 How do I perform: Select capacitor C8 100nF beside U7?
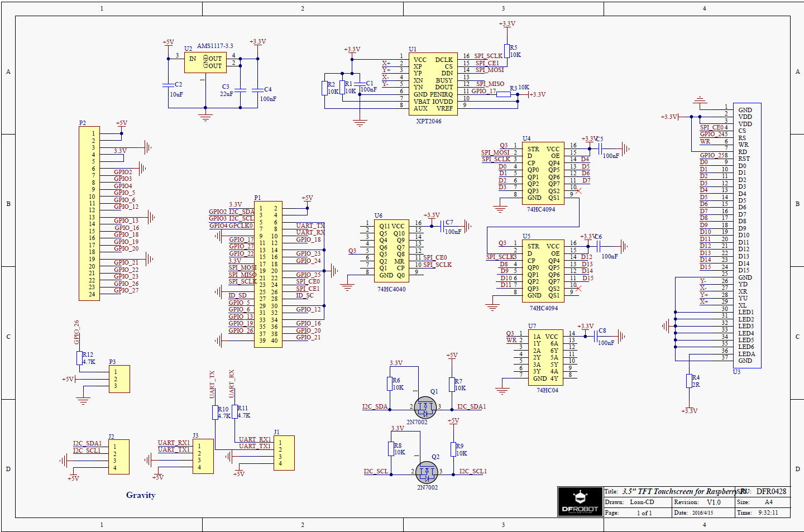click(x=596, y=336)
